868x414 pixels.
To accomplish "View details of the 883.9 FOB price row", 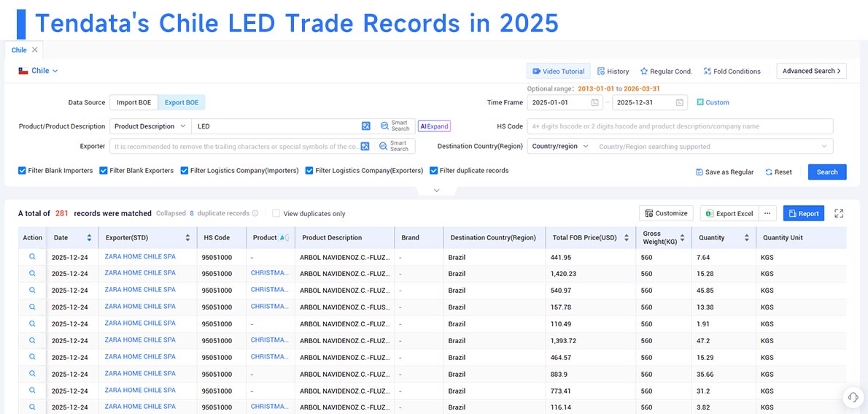I will click(32, 374).
